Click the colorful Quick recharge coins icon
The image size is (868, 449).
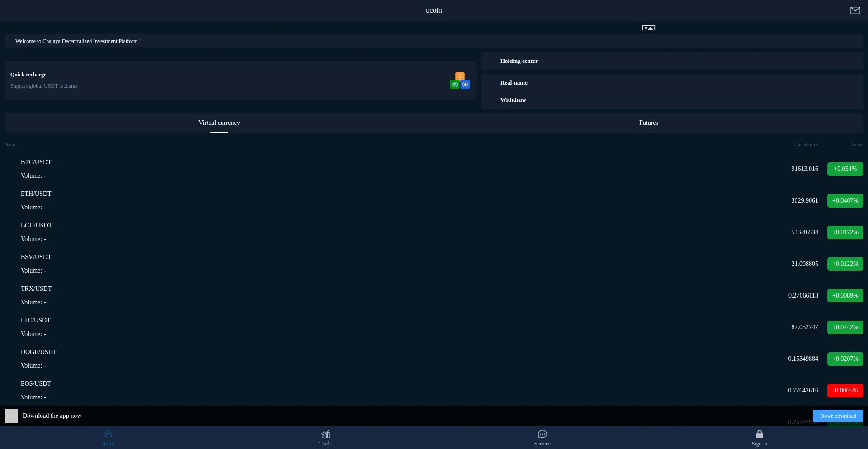click(460, 81)
